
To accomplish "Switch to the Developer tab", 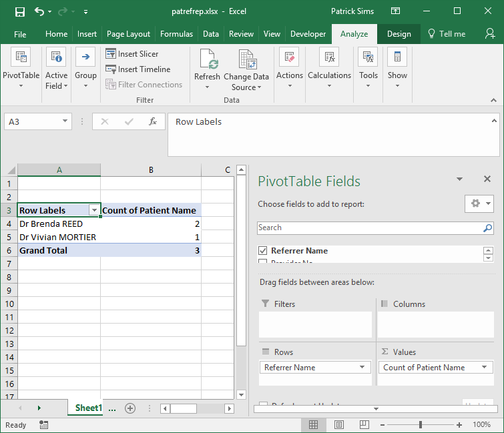I will tap(308, 34).
